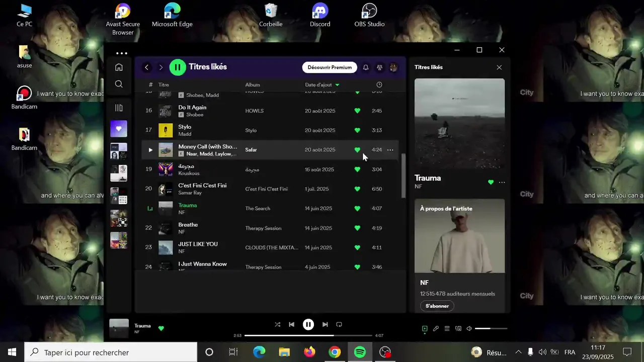Screen dimensions: 644x362
Task: Open Windows Start menu
Action: point(12,352)
